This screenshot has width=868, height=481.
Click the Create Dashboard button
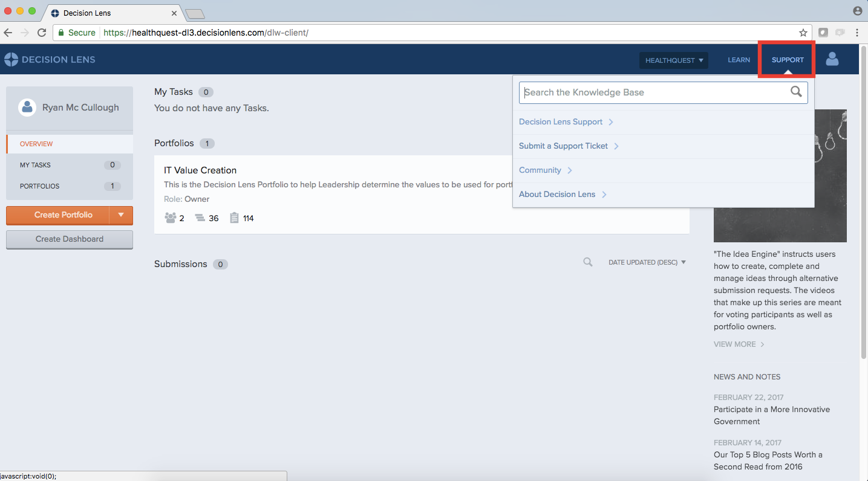coord(70,239)
